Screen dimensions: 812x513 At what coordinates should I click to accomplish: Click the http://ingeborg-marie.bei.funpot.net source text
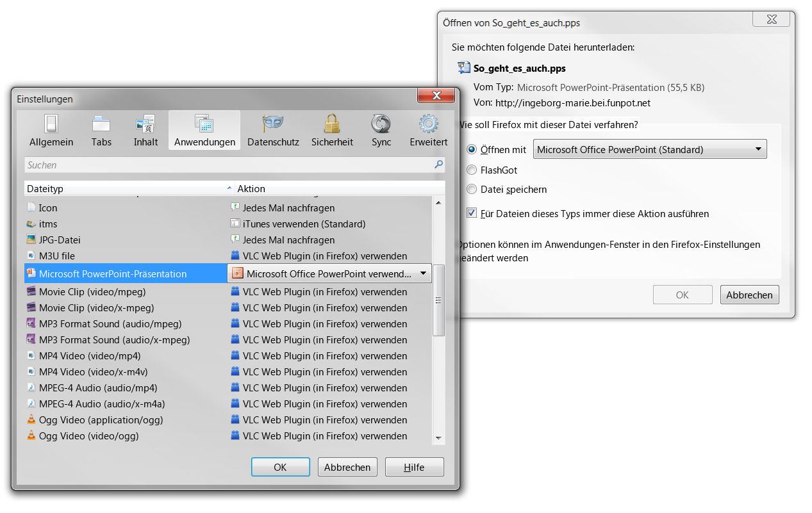pyautogui.click(x=573, y=102)
